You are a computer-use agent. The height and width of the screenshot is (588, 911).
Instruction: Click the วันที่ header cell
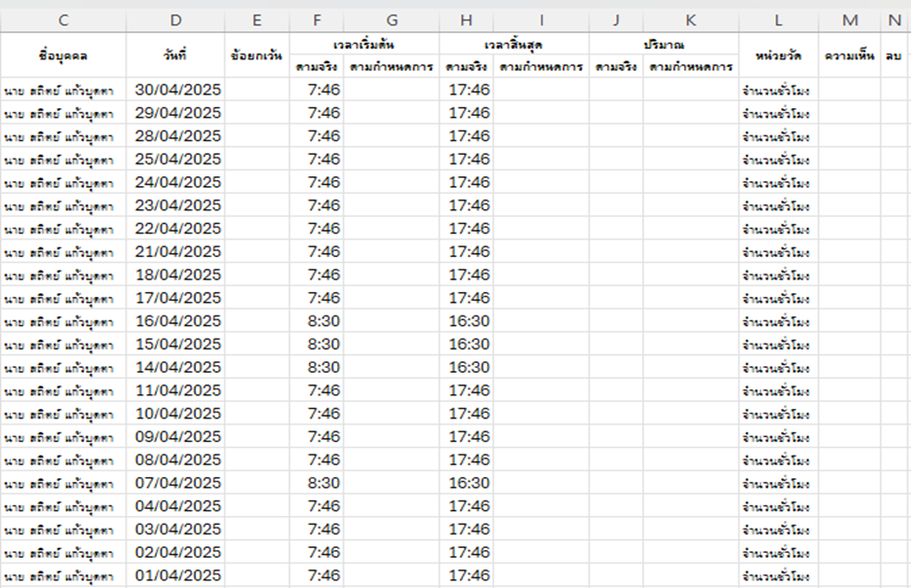point(175,55)
